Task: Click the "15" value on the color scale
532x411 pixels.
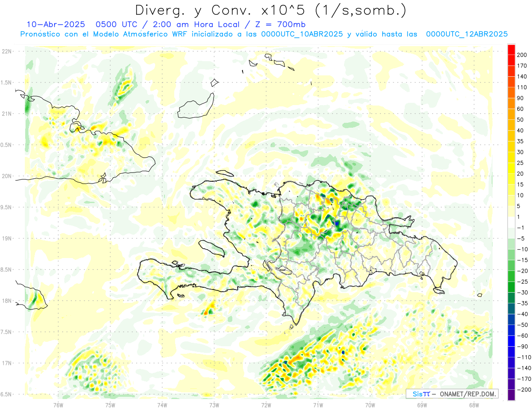Action: click(x=520, y=184)
